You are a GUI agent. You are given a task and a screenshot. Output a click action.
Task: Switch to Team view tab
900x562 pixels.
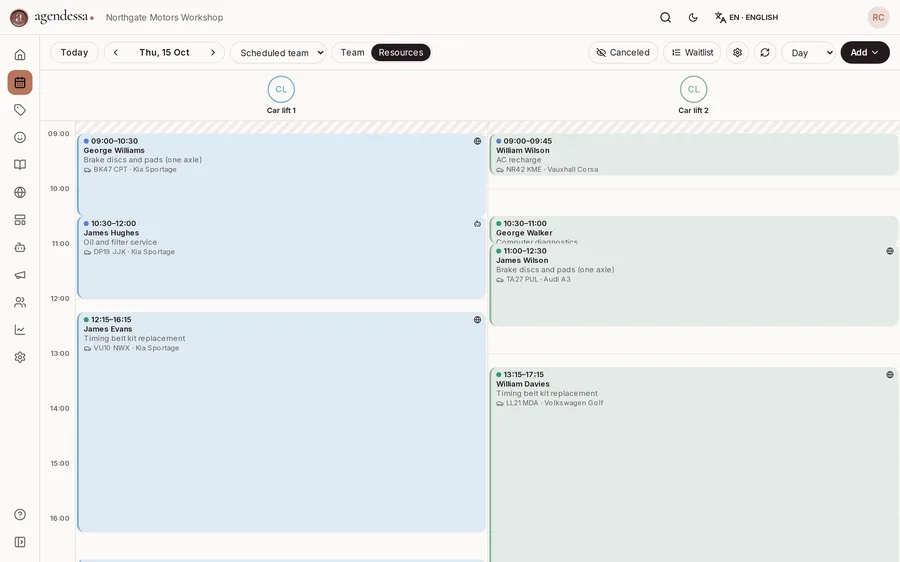[x=352, y=52]
